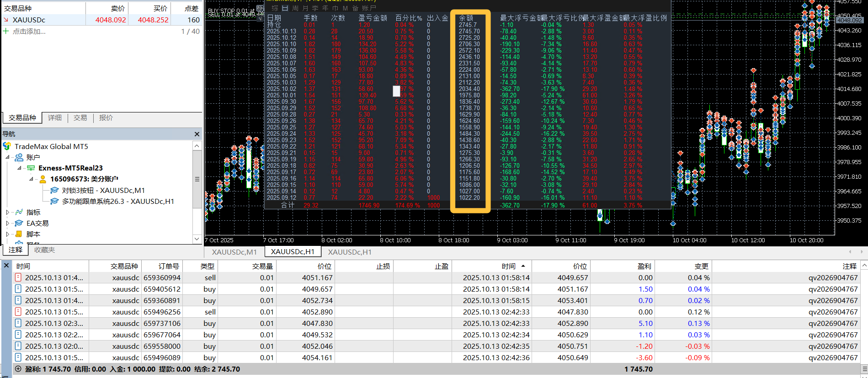Click the buy deal icon for order 659405612
The width and height of the screenshot is (868, 378).
click(18, 289)
